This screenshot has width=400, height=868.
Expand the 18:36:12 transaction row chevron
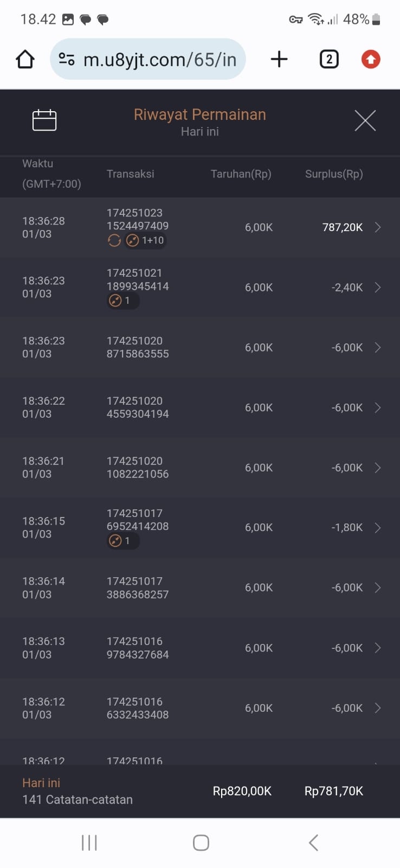378,708
